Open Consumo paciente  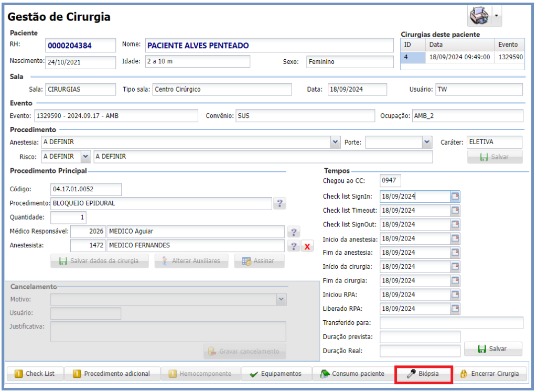coord(353,374)
